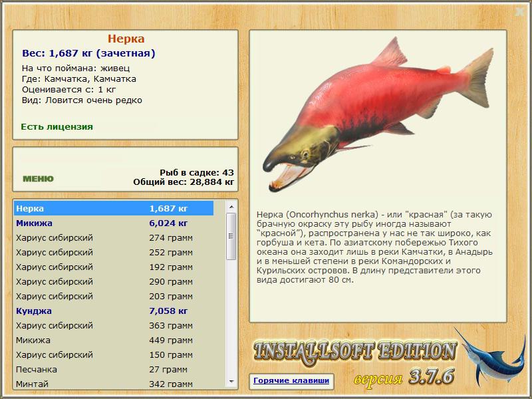Select the Микижа 6,024 кг row
This screenshot has height=399, width=532.
click(x=114, y=223)
